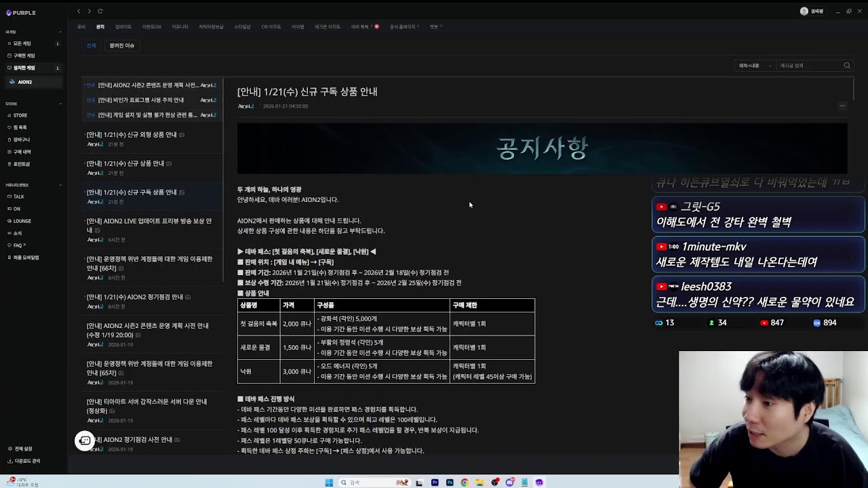Switch to the 캐릭터정보실 tab
Viewport: 868px width, 488px height.
[211, 26]
